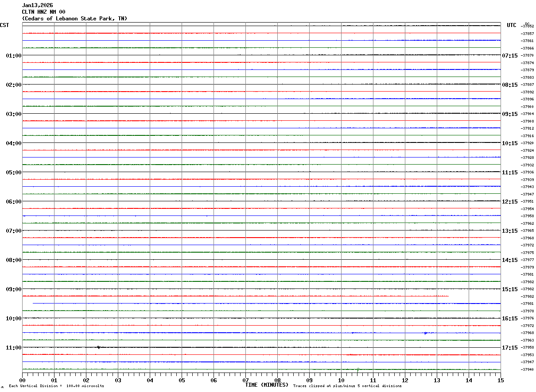Select the 13:15 UTC time label
Viewport: 536px width, 392px height.
(x=510, y=231)
